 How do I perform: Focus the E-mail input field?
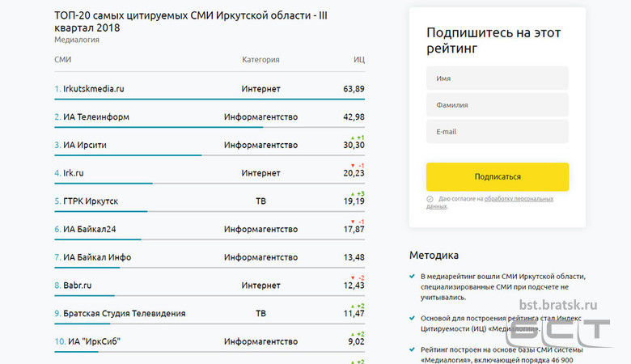tap(497, 132)
